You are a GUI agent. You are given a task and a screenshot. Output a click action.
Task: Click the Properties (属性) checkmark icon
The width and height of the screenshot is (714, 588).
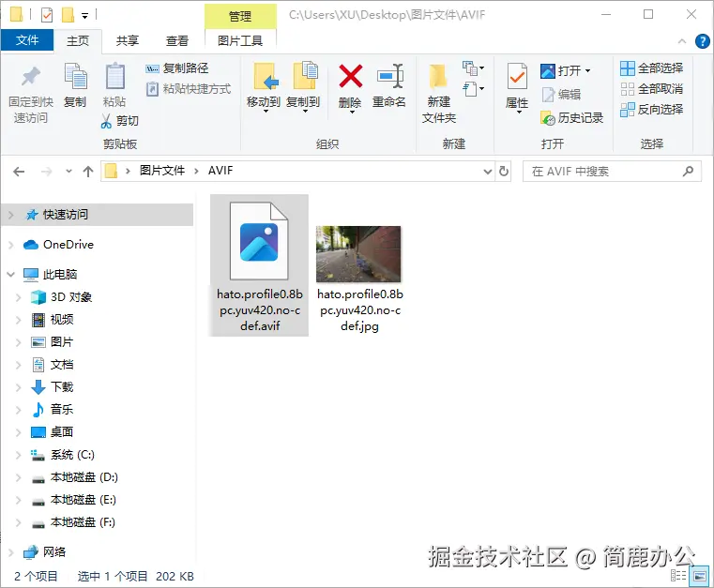(x=517, y=77)
